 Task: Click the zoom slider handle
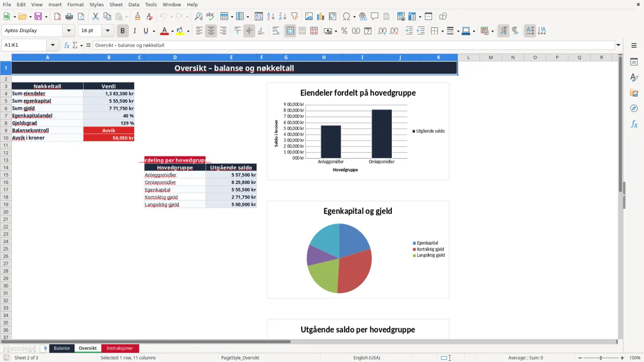coord(601,358)
